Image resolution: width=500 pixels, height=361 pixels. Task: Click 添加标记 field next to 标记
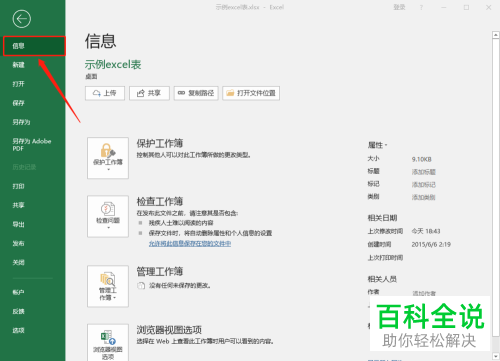(424, 185)
